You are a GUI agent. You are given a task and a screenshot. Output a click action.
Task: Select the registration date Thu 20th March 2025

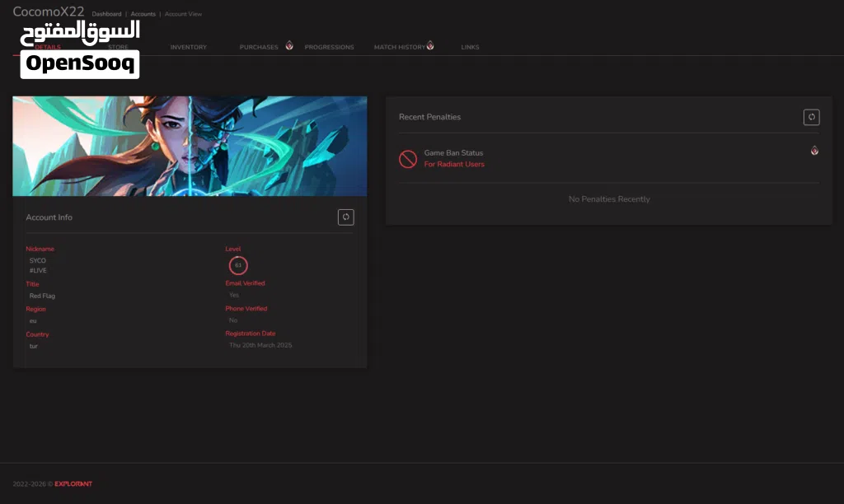(260, 345)
